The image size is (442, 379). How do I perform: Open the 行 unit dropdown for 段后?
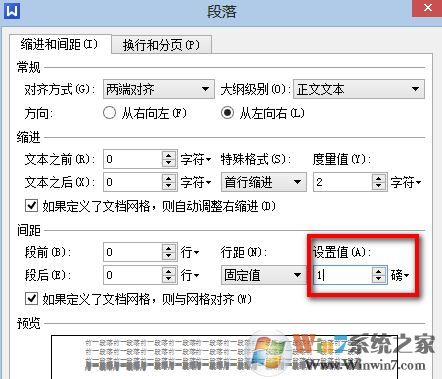tap(190, 275)
